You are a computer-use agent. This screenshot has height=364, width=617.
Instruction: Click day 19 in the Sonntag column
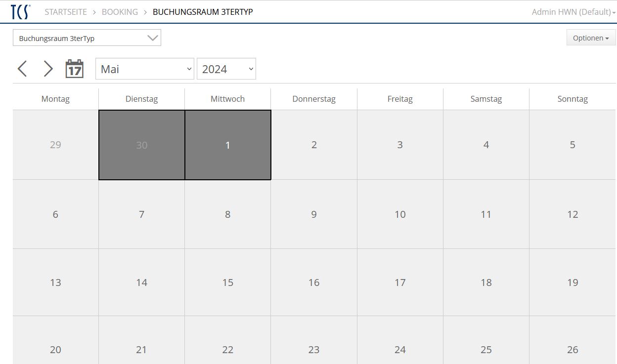573,283
